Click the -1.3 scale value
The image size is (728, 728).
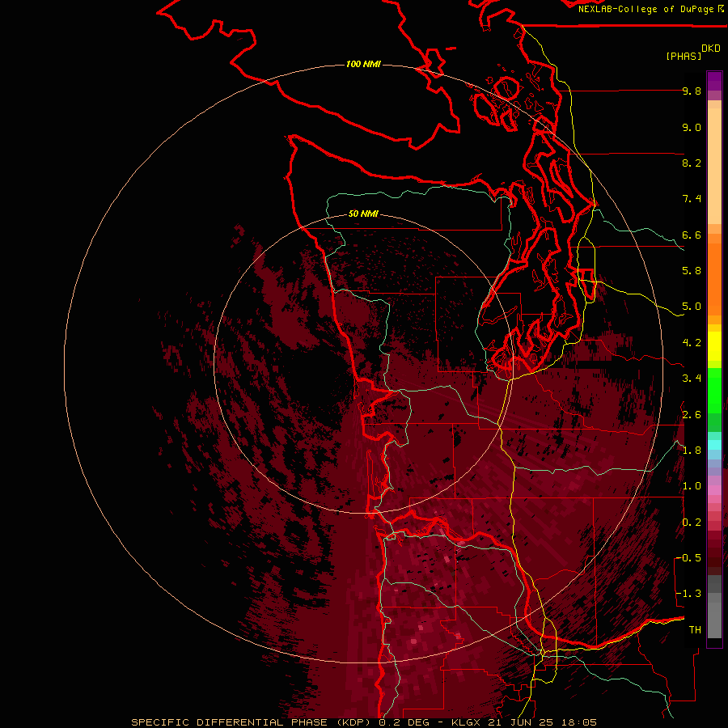tap(688, 594)
